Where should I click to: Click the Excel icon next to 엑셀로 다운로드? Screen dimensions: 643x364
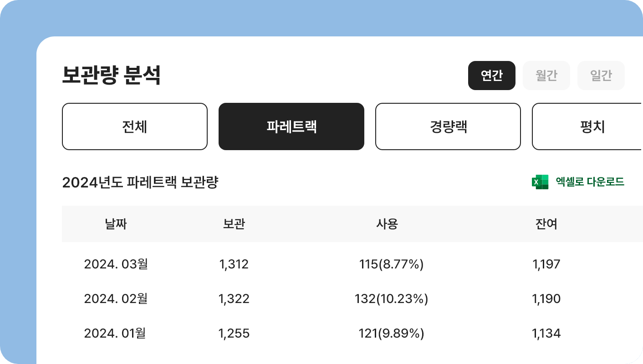540,182
